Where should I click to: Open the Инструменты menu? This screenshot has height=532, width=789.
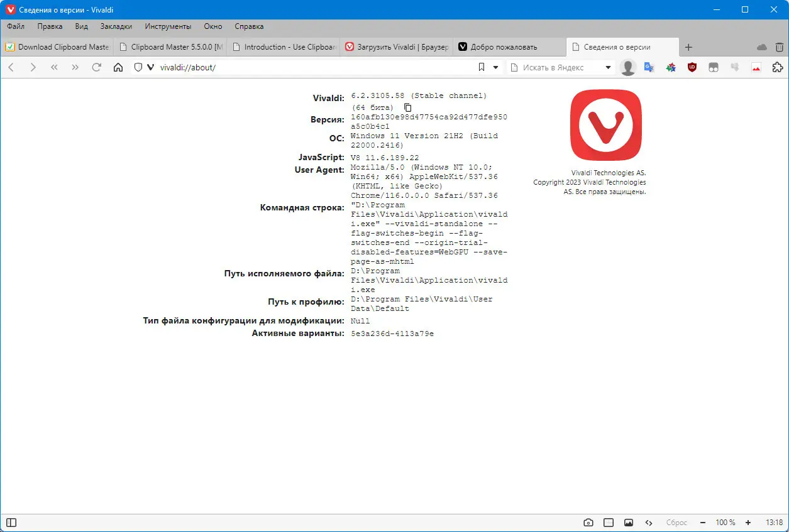point(168,26)
